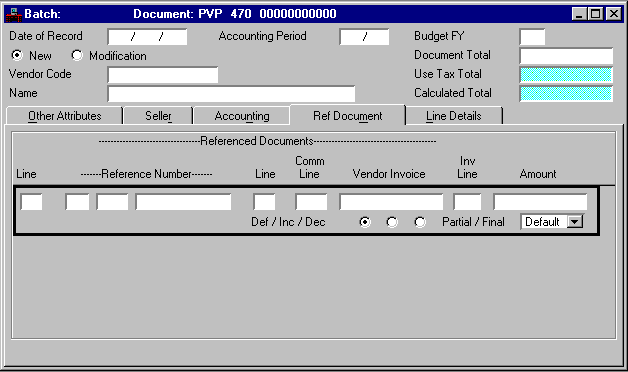628x372 pixels.
Task: Click the Document Total field
Action: 566,56
